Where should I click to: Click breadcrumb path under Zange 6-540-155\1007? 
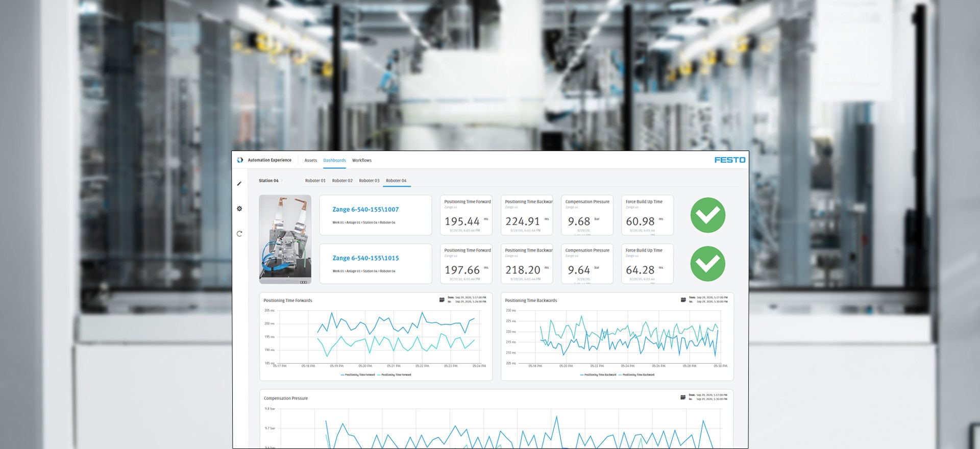(364, 222)
